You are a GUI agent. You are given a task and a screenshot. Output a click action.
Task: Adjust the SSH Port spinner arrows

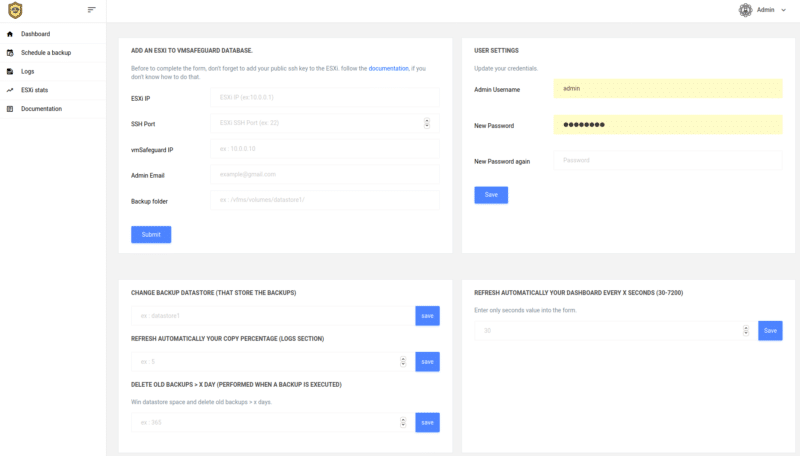[x=427, y=123]
